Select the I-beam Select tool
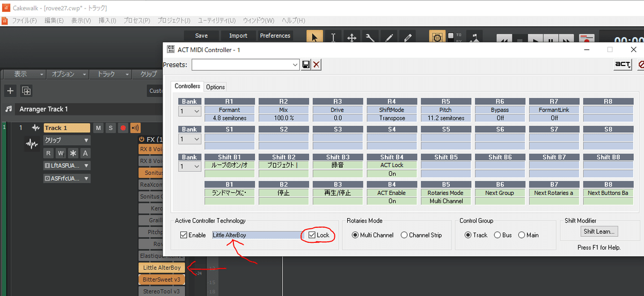The width and height of the screenshot is (644, 296). 333,38
